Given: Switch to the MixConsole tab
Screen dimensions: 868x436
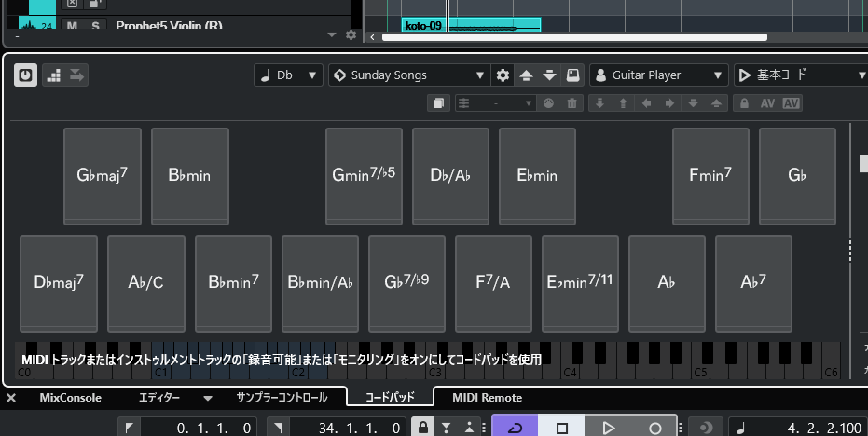Looking at the screenshot, I should coord(70,398).
